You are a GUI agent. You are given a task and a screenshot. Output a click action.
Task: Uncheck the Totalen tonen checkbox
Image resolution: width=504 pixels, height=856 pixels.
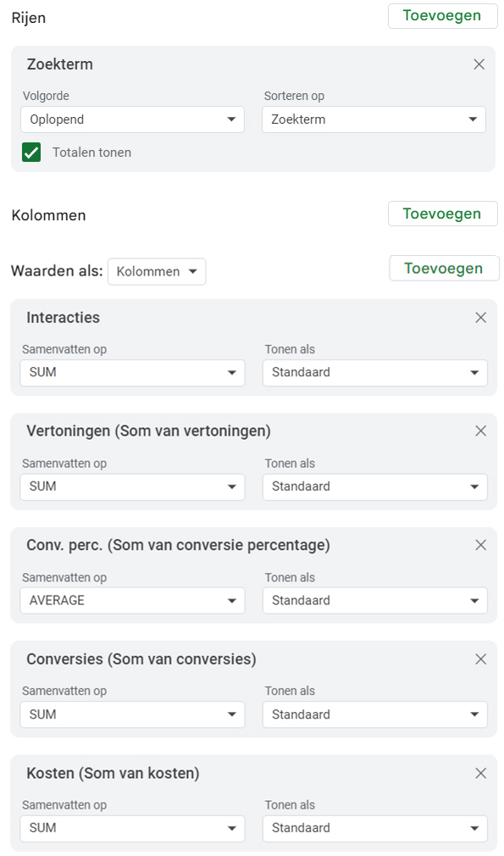(x=31, y=153)
